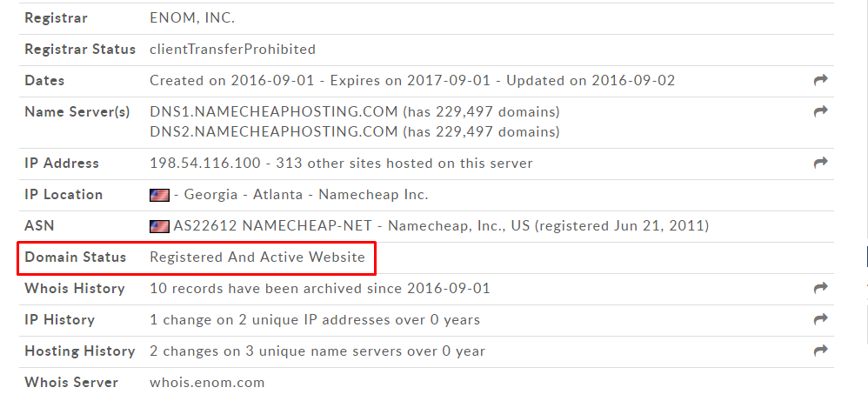Open Whois History via its arrow icon
The image size is (868, 401).
coord(820,288)
